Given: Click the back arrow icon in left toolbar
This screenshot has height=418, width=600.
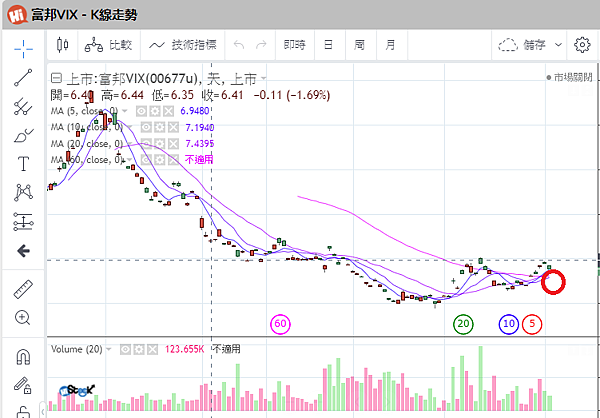Looking at the screenshot, I should [23, 251].
